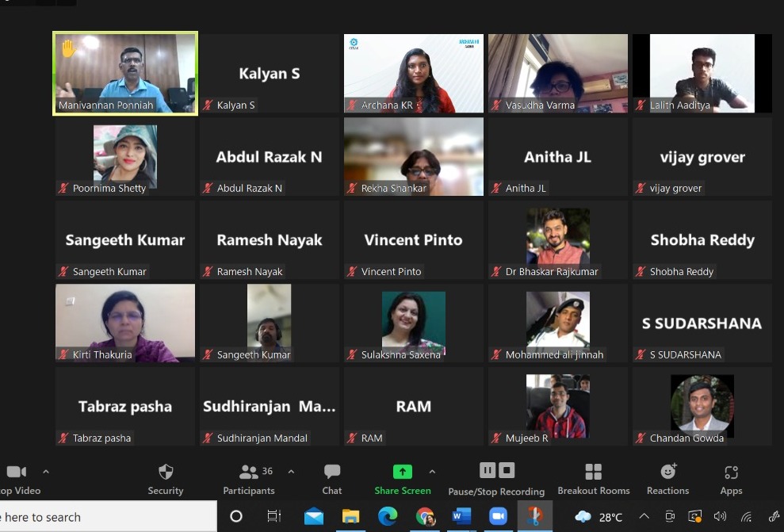Click the volume speaker tray icon
Image resolution: width=784 pixels, height=532 pixels.
coord(720,516)
